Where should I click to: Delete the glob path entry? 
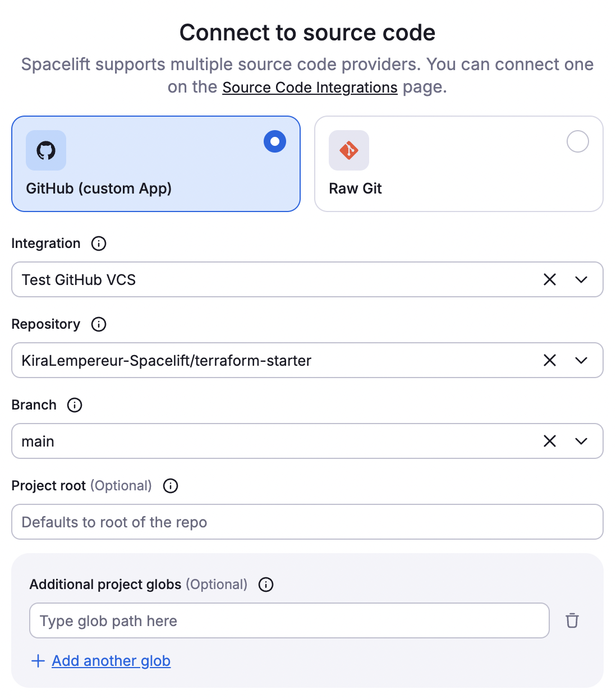572,620
